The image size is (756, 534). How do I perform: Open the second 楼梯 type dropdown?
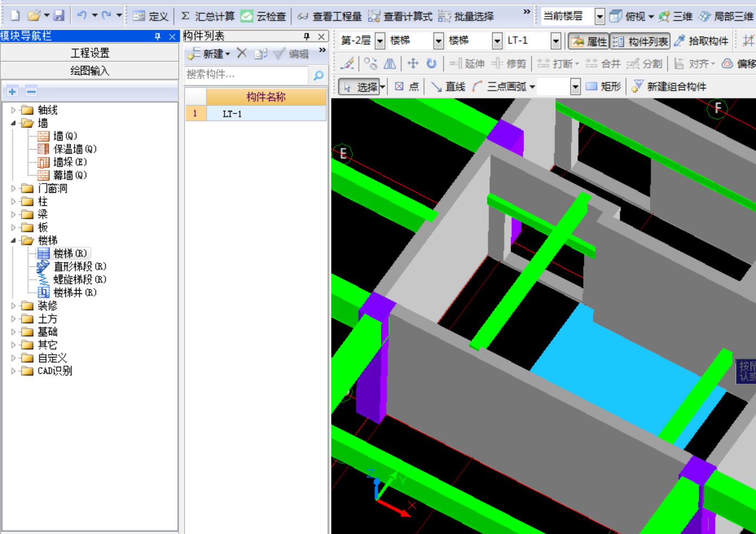(497, 41)
